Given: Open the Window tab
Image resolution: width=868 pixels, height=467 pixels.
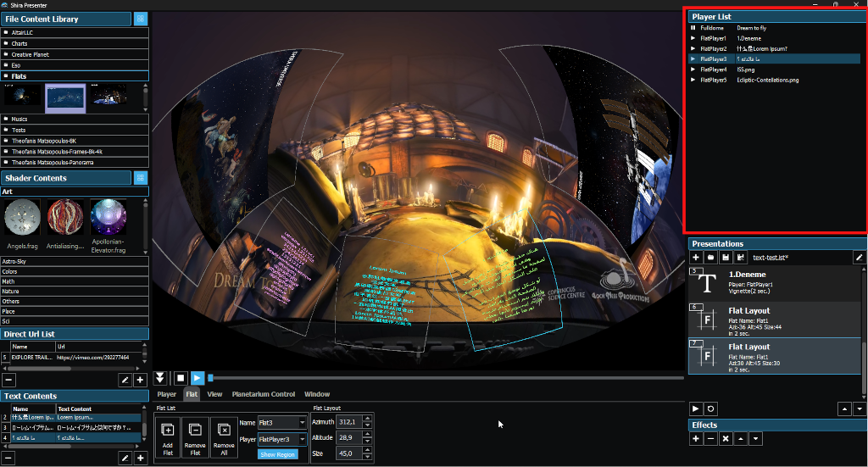Looking at the screenshot, I should (x=317, y=394).
